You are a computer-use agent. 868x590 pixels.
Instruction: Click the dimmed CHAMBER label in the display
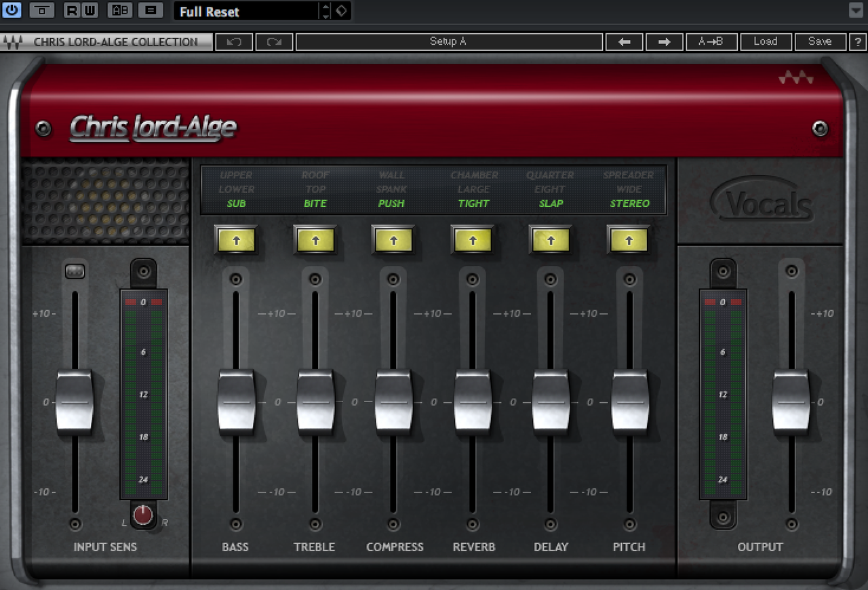click(475, 175)
